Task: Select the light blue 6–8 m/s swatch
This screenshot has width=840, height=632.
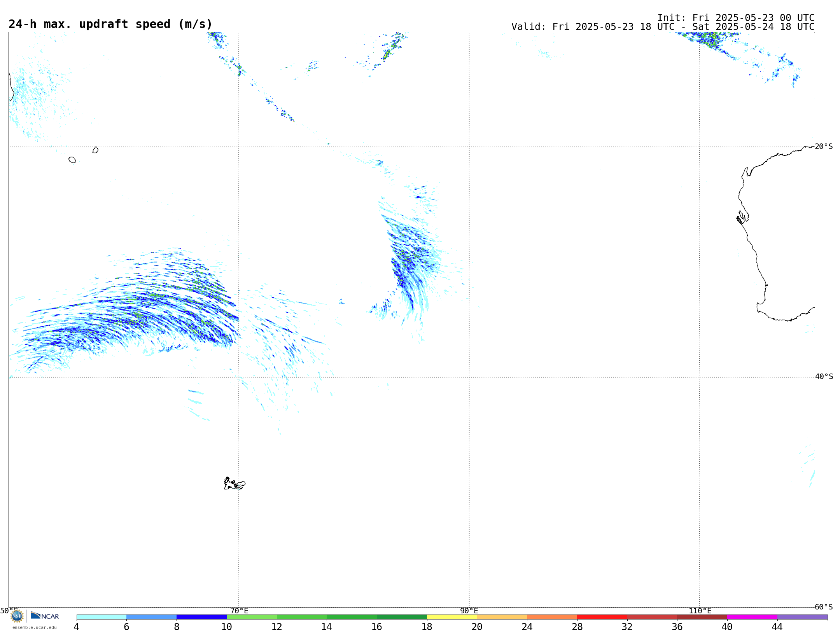Action: pyautogui.click(x=152, y=617)
